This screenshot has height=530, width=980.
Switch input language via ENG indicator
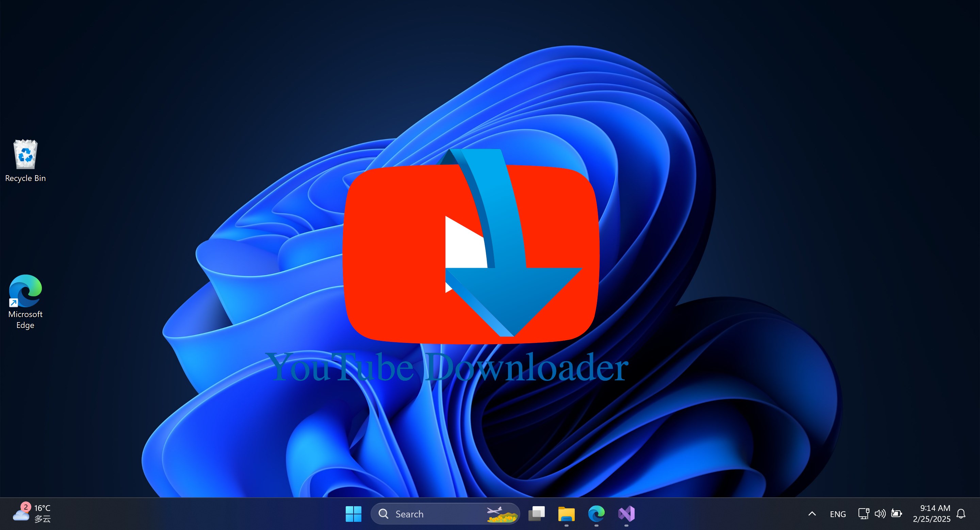pos(838,514)
